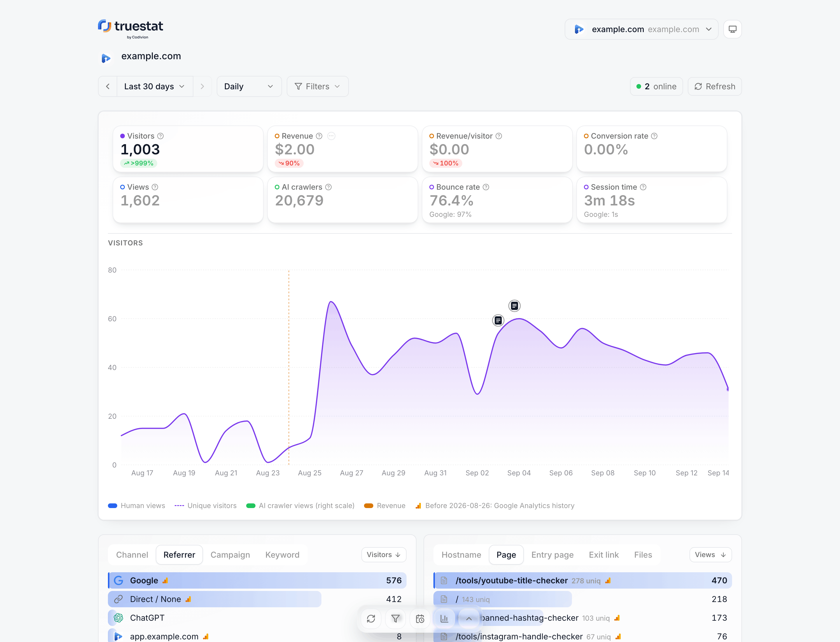Toggle the AI crawlers metric card
Image resolution: width=840 pixels, height=642 pixels.
(343, 200)
